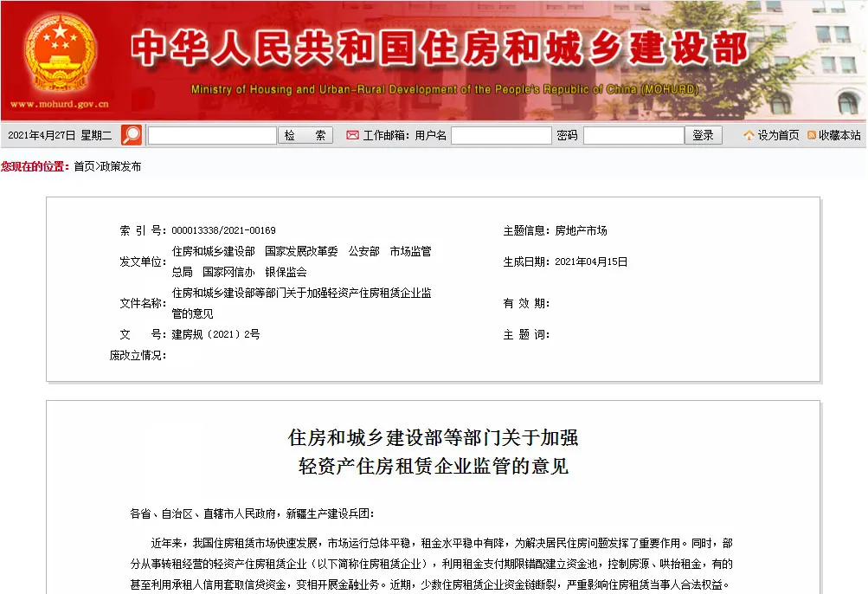Click inside the search input box

[x=210, y=134]
